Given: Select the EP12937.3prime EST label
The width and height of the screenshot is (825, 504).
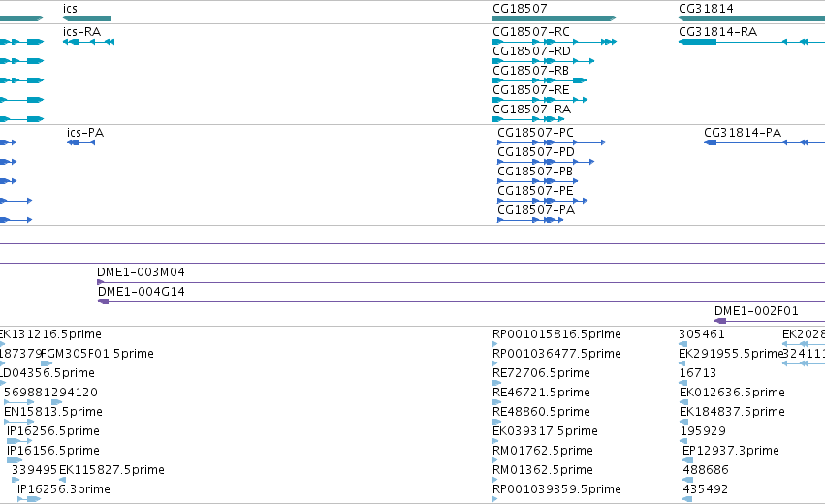Looking at the screenshot, I should [x=731, y=451].
